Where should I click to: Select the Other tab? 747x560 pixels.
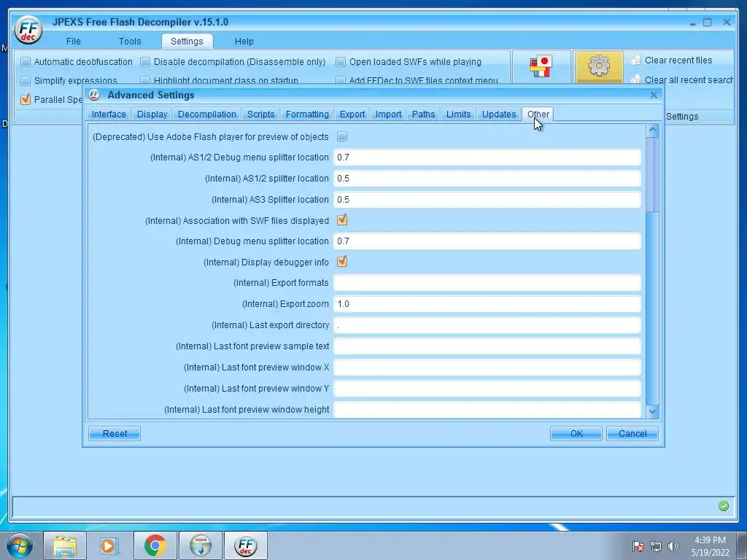[538, 114]
